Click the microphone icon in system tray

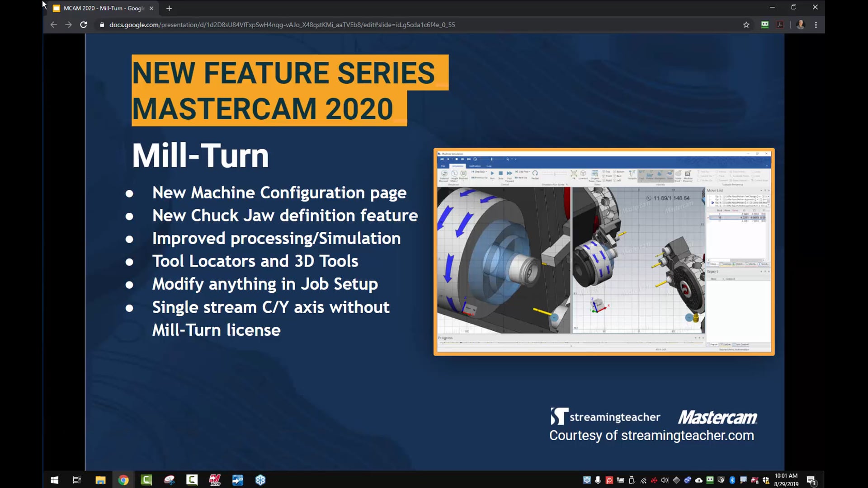pyautogui.click(x=598, y=480)
